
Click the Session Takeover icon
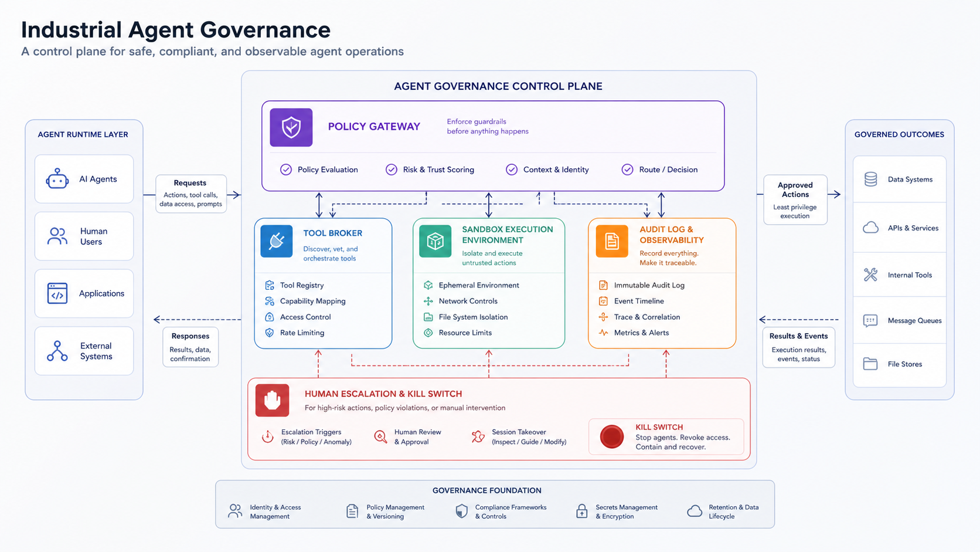tap(478, 436)
